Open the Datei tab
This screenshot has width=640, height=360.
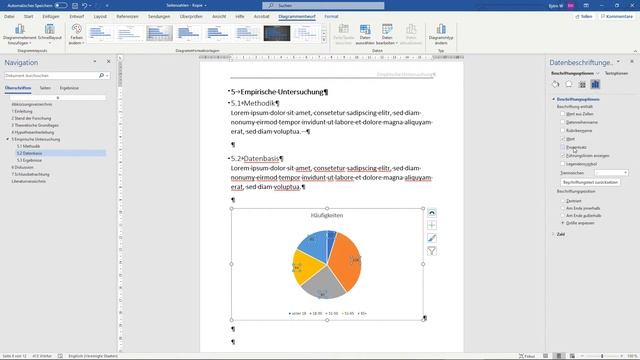click(9, 16)
